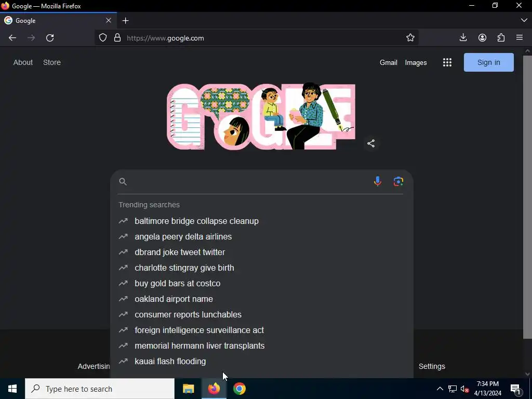Open File Explorer from the taskbar
This screenshot has height=399, width=532.
point(188,389)
